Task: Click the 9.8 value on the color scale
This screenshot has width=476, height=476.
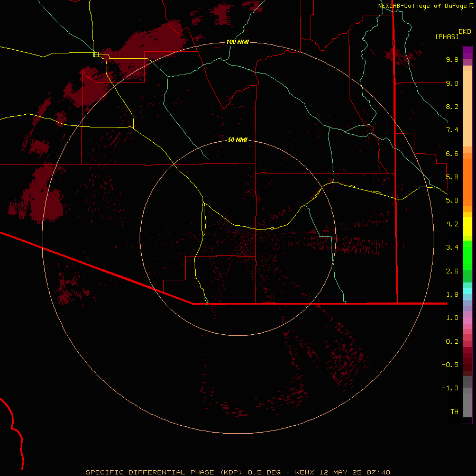Action: tap(452, 59)
